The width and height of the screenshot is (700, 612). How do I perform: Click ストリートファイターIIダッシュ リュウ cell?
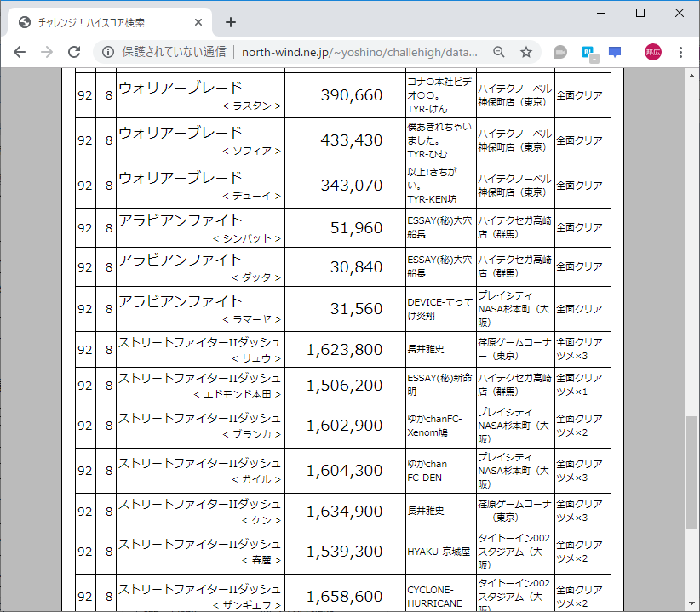[x=200, y=349]
